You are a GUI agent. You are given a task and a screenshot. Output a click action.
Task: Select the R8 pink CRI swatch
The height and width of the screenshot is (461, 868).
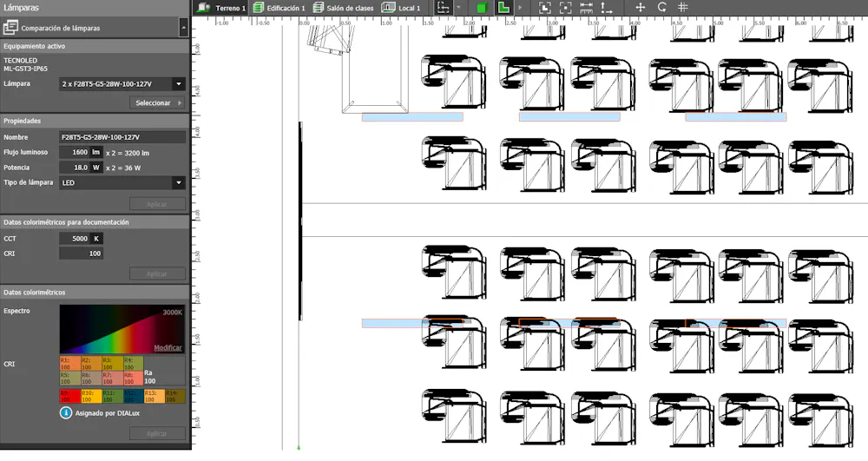[x=133, y=378]
